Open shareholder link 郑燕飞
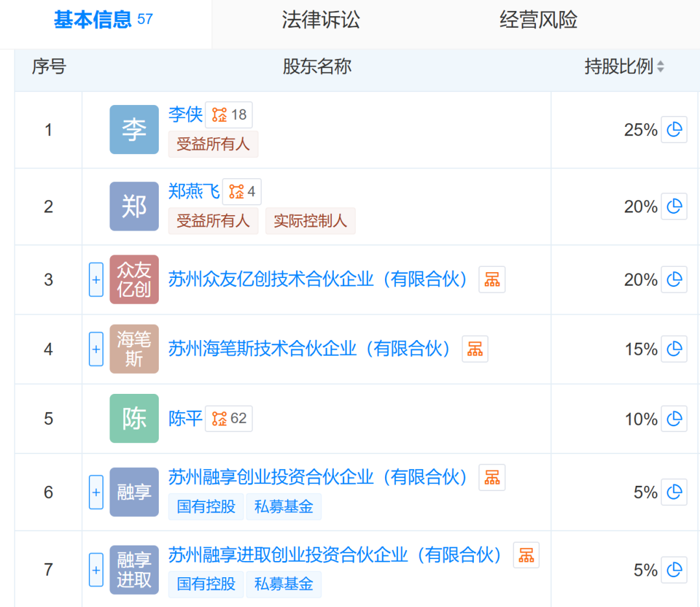 point(194,192)
